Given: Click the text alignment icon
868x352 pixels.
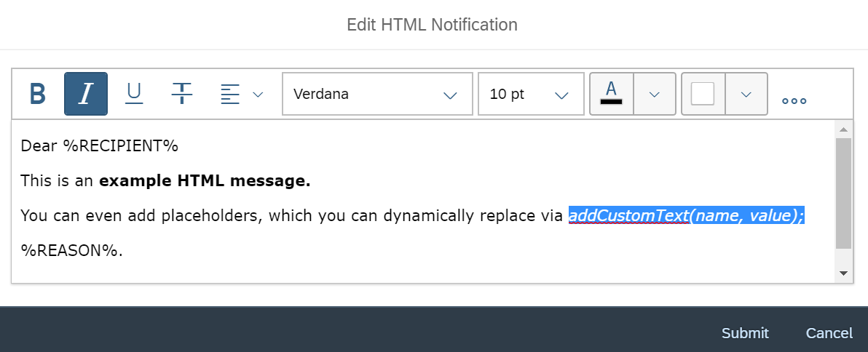Looking at the screenshot, I should (x=229, y=94).
